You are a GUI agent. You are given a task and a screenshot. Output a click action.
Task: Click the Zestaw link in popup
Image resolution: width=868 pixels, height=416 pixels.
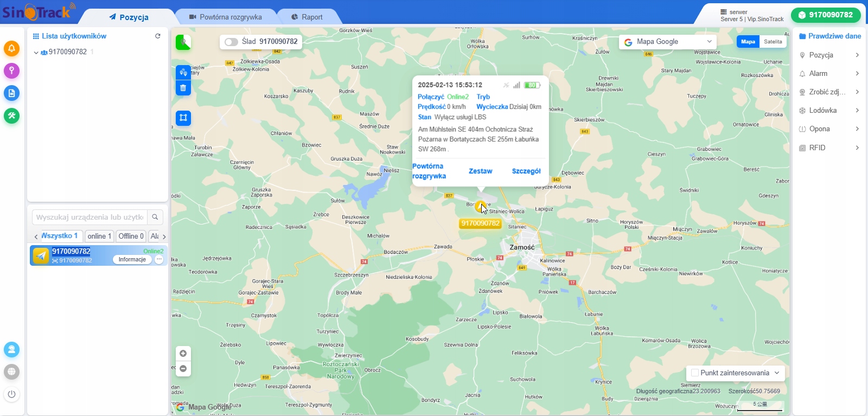tap(481, 171)
